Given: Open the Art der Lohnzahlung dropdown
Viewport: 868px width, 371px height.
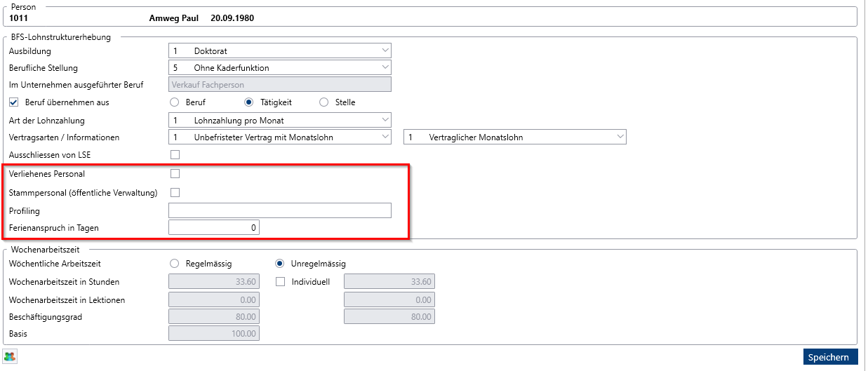Looking at the screenshot, I should click(x=280, y=121).
